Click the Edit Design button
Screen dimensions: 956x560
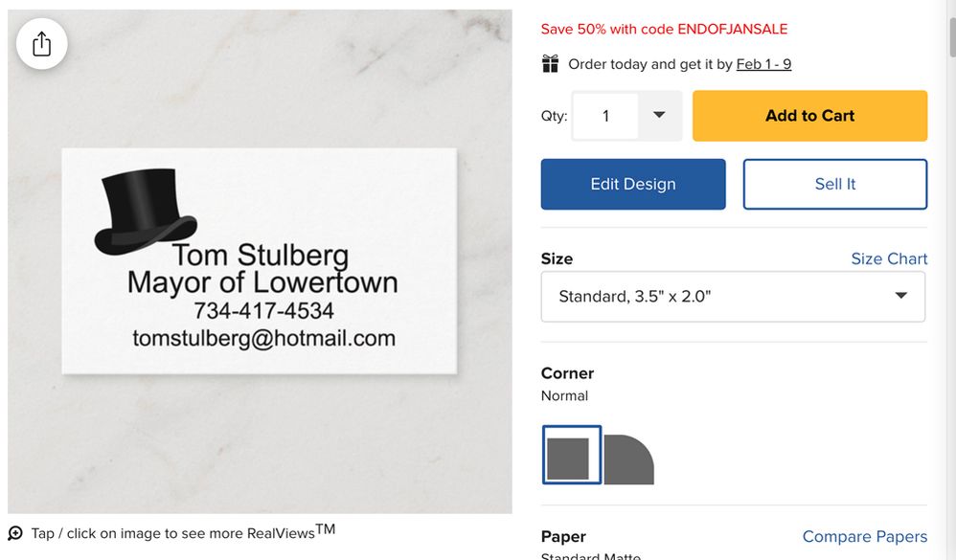[633, 184]
